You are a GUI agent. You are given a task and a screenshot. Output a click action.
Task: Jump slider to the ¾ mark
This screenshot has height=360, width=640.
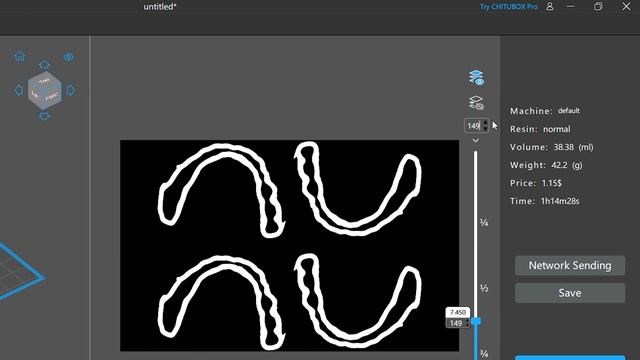pos(484,353)
